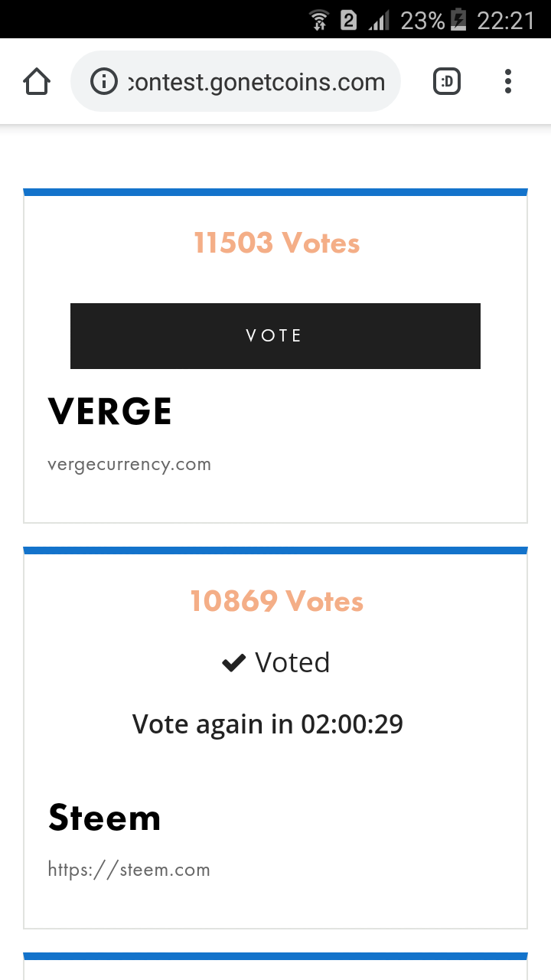Image resolution: width=551 pixels, height=980 pixels.
Task: Tap the 23% battery percentage text
Action: [422, 21]
